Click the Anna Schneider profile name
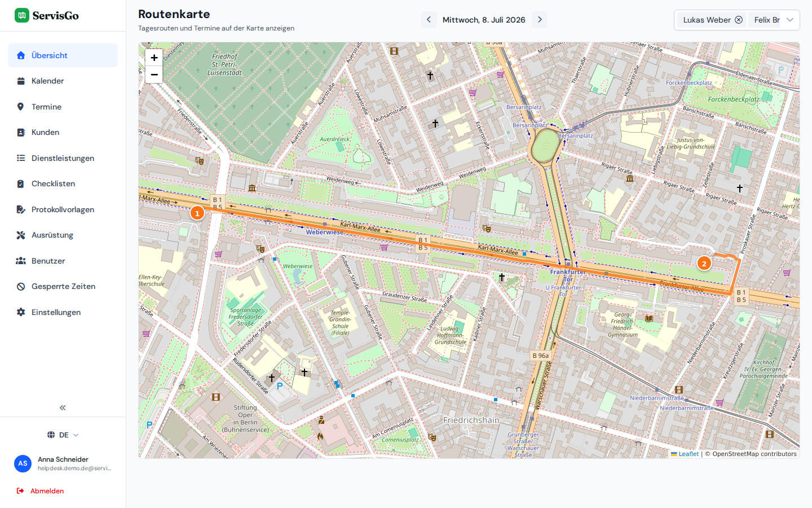812x508 pixels. pos(63,459)
